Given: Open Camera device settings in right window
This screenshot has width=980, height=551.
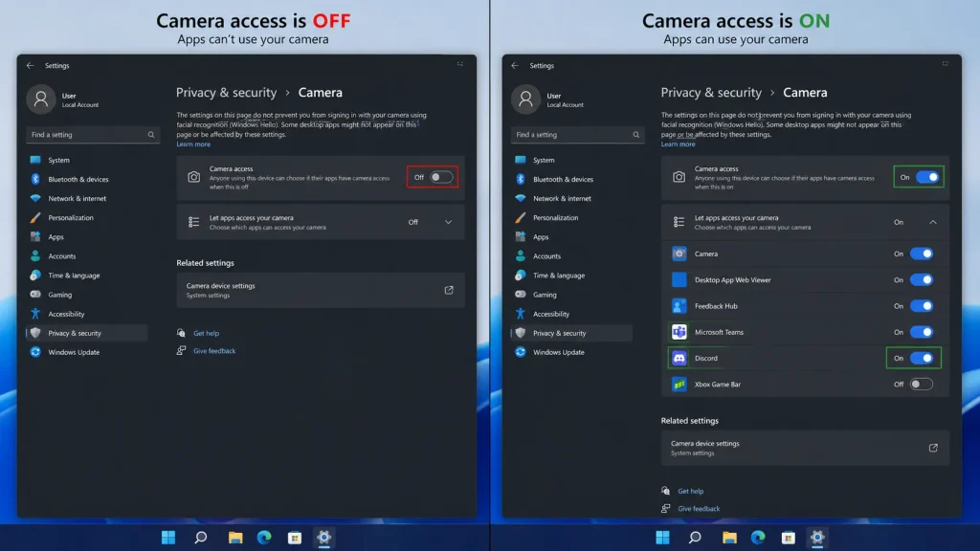Looking at the screenshot, I should [x=805, y=448].
